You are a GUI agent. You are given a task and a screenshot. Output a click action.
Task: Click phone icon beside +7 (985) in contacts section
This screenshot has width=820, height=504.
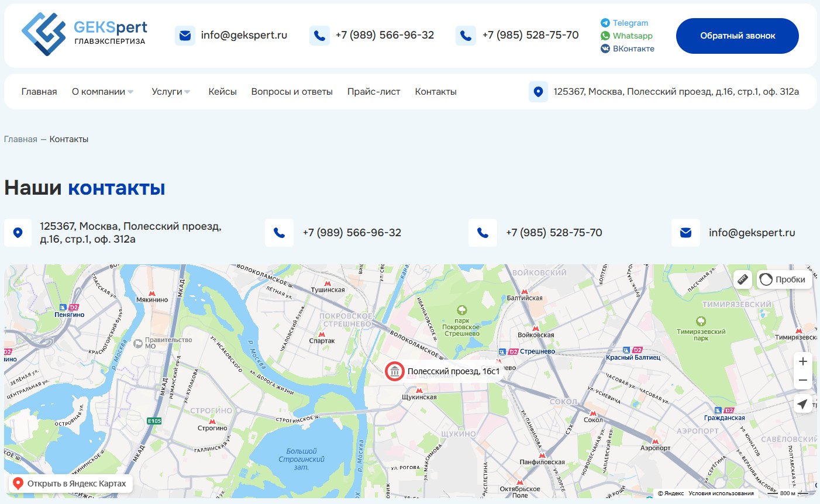coord(483,233)
